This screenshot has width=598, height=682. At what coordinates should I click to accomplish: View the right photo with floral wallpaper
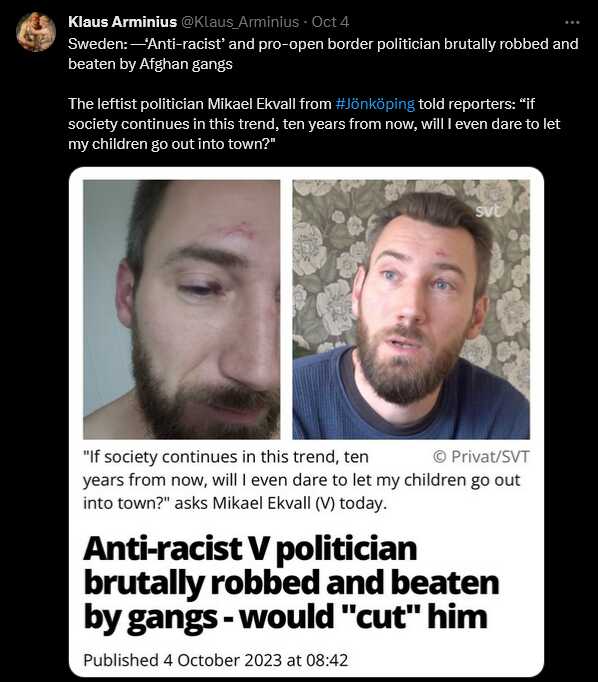(x=411, y=309)
